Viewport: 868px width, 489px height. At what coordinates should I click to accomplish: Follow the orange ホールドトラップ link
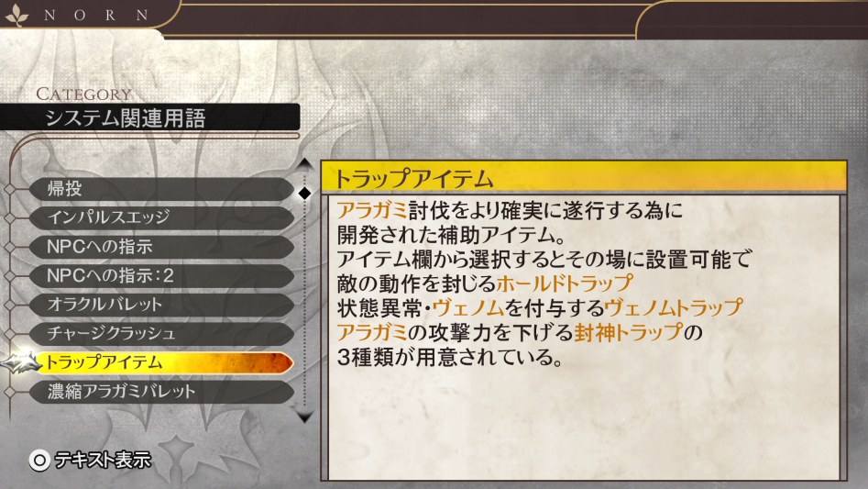tap(565, 283)
